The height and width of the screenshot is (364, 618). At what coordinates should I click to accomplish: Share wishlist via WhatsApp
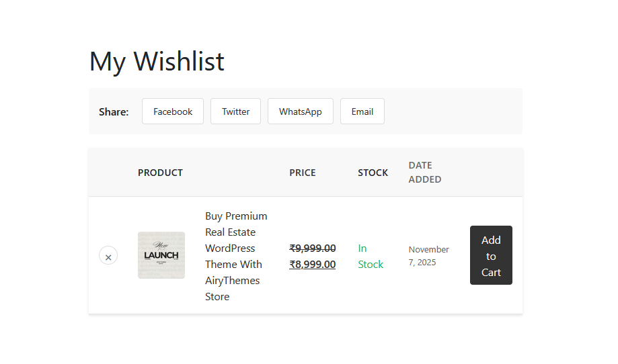[x=300, y=111]
